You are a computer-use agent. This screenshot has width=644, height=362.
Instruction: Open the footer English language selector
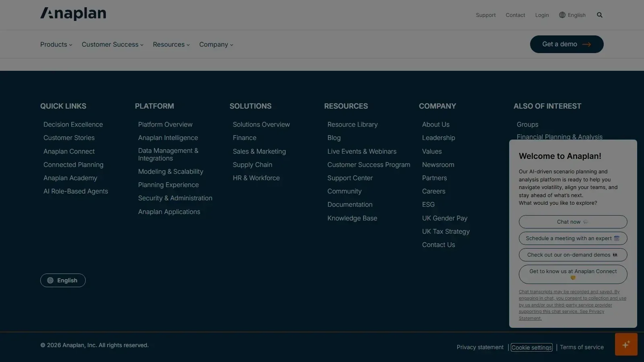pyautogui.click(x=63, y=280)
